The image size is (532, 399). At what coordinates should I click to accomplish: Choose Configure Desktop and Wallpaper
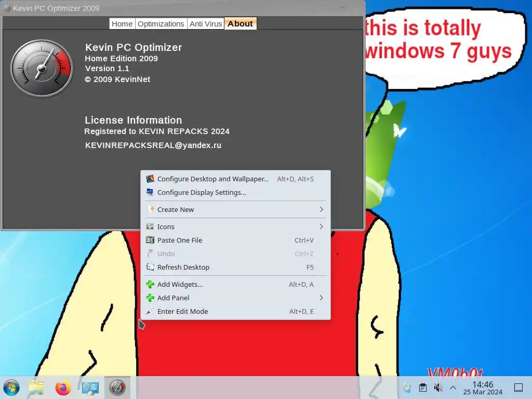click(235, 179)
